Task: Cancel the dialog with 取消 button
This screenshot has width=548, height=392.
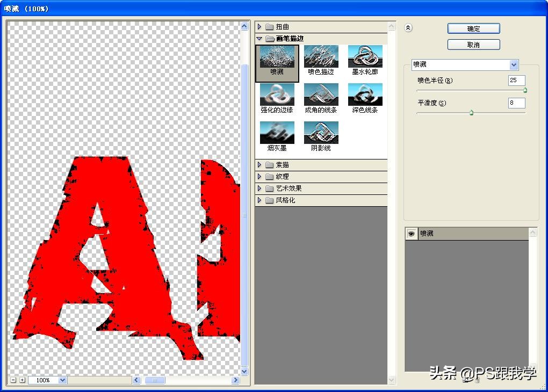Action: pos(473,45)
